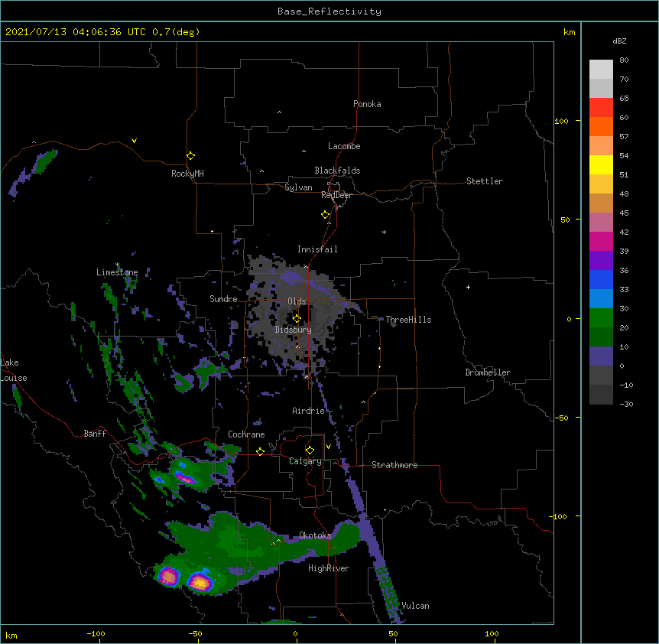
Task: Click the HighRiver town label
Action: (x=329, y=568)
